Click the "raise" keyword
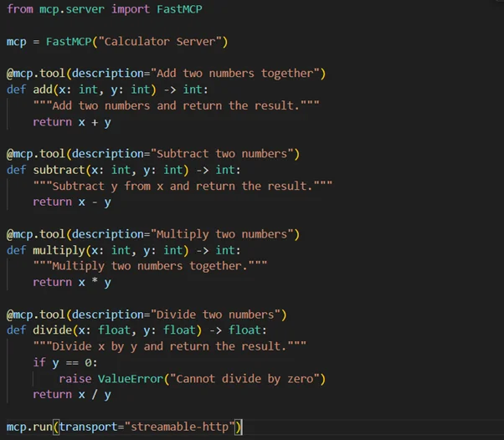Image resolution: width=504 pixels, height=440 pixels. pos(75,379)
